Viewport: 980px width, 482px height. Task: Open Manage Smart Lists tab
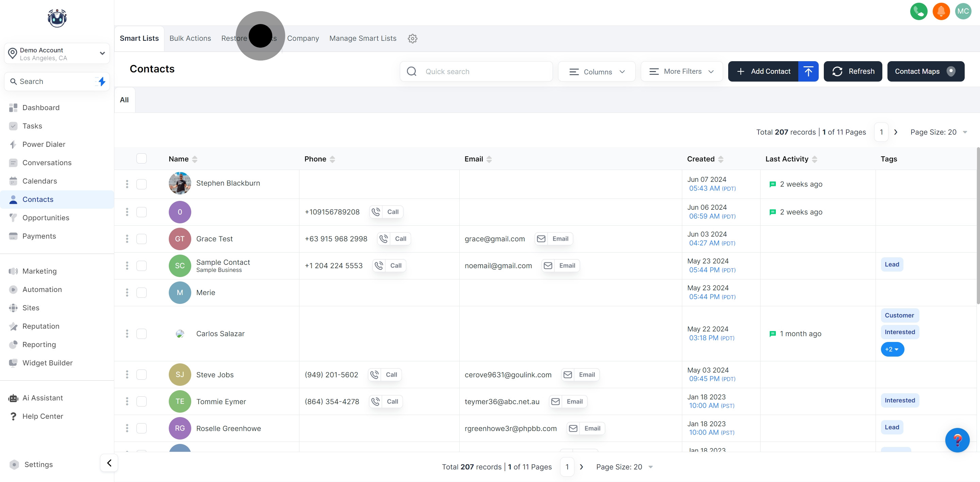coord(362,38)
